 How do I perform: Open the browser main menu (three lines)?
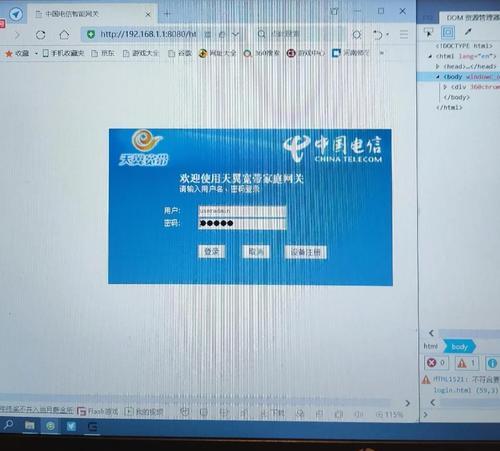(404, 34)
